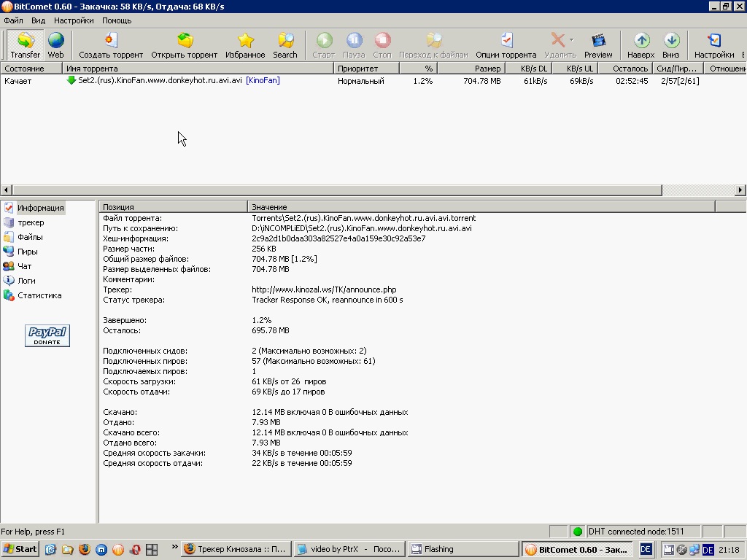Click the Пауза toolbar button

(x=354, y=45)
